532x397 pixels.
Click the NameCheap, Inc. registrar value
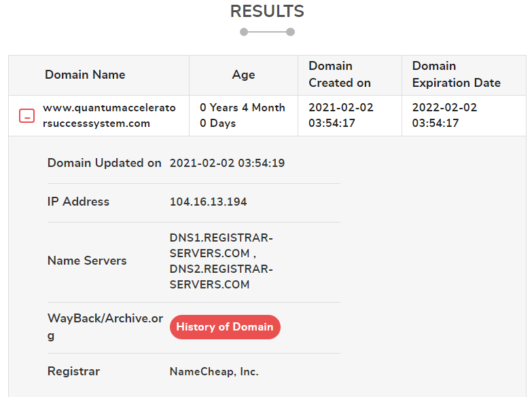click(x=214, y=372)
